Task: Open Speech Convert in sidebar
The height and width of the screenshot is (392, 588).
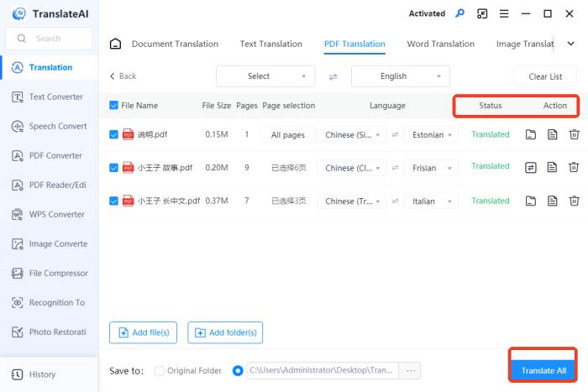Action: point(49,126)
